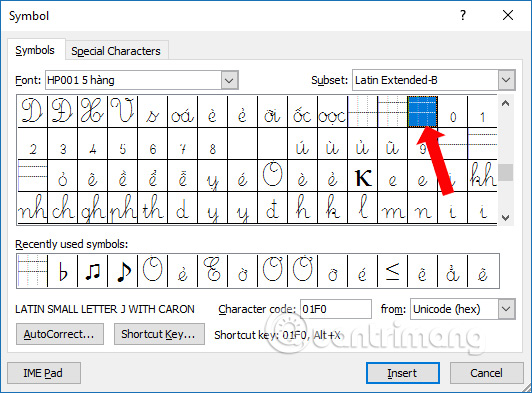This screenshot has height=393, width=532.
Task: Choose the 'ả' symbol in recent symbols
Action: point(452,271)
